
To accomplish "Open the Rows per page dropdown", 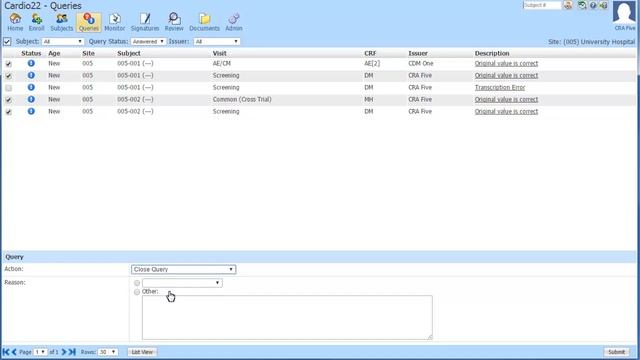I will point(107,352).
